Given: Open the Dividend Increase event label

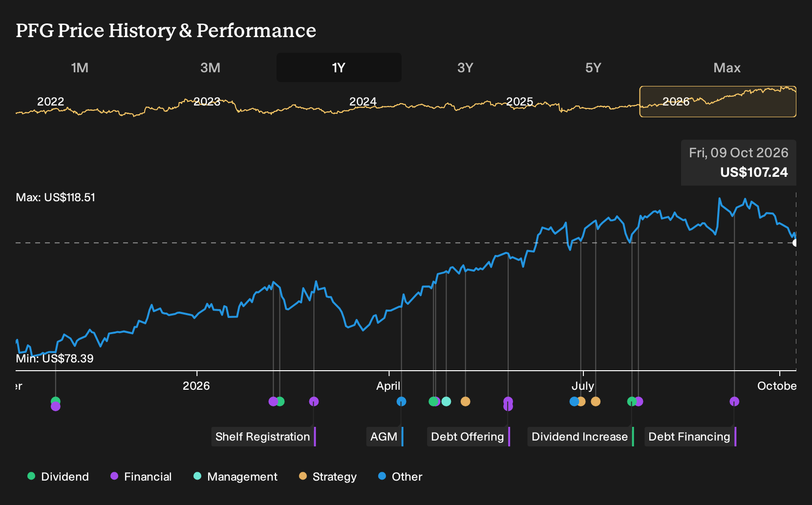Looking at the screenshot, I should coord(581,437).
